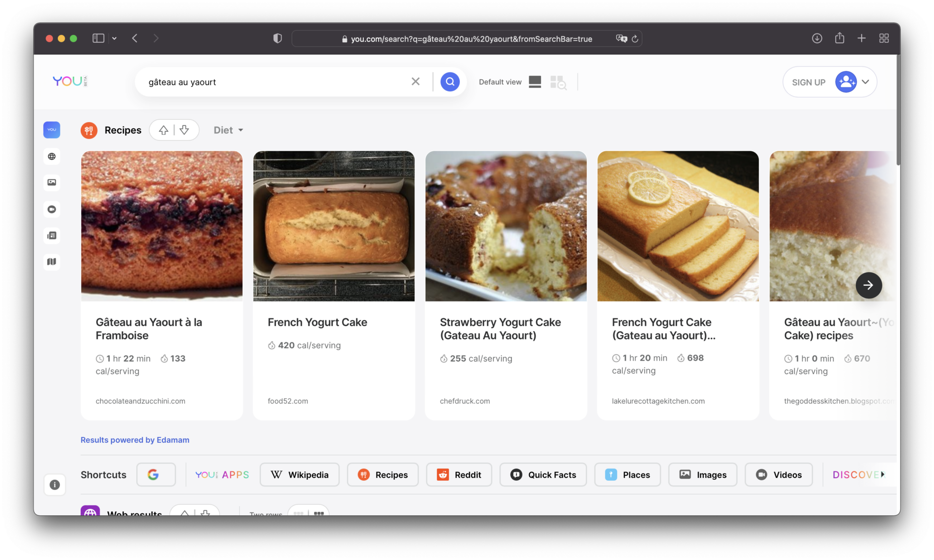The height and width of the screenshot is (560, 934).
Task: Open French Yogurt Cake food52 thumbnail
Action: (x=334, y=226)
